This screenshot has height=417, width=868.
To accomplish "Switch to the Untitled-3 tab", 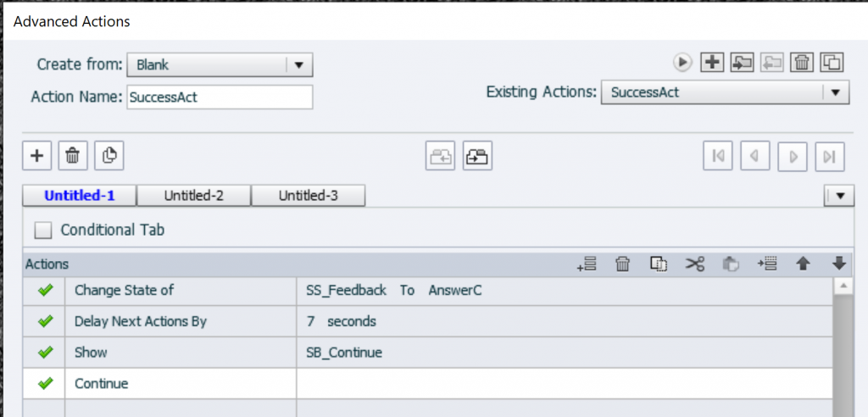I will [x=309, y=196].
